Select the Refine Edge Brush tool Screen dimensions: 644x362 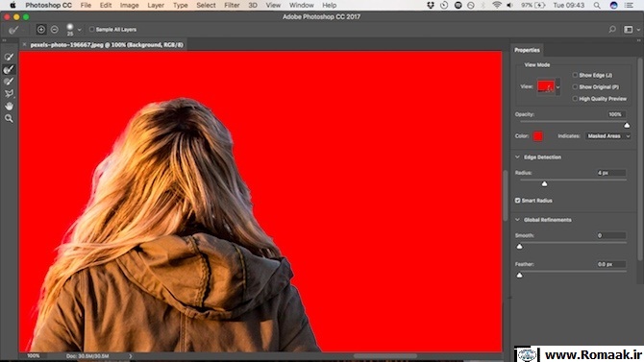pos(9,69)
